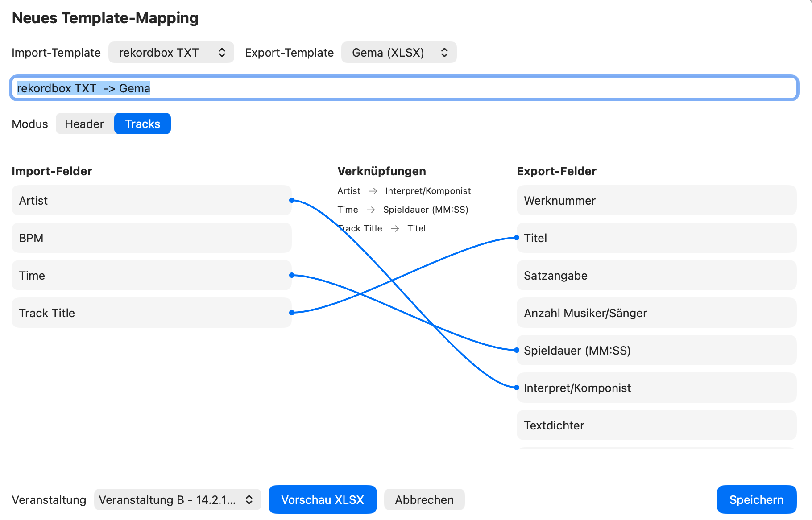Open the Export-Template Gema (XLSX) dropdown
Viewport: 812px width, 520px height.
[x=399, y=52]
